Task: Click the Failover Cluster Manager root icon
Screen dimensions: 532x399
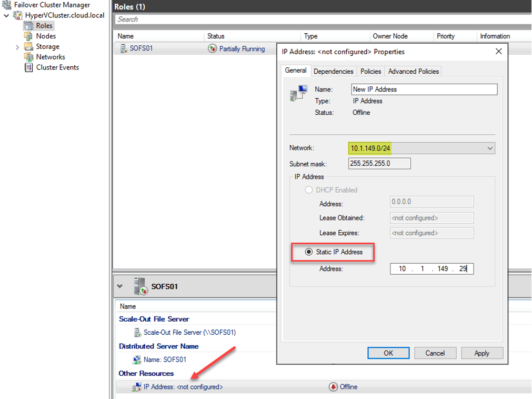Action: (6, 5)
